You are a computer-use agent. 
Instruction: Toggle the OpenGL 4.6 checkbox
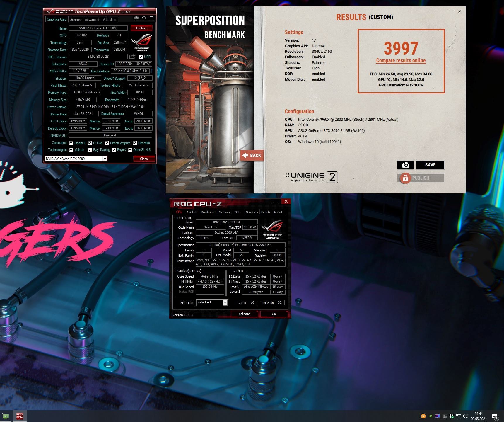(130, 150)
